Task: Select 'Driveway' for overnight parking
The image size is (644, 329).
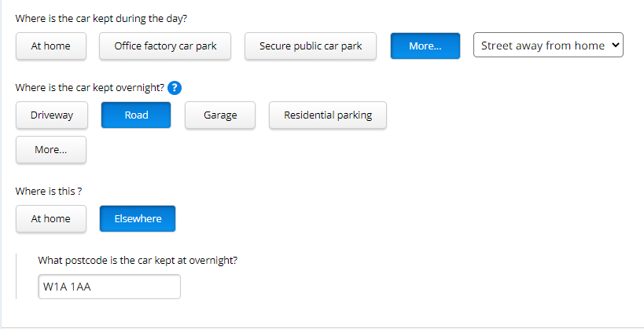Action: (52, 115)
